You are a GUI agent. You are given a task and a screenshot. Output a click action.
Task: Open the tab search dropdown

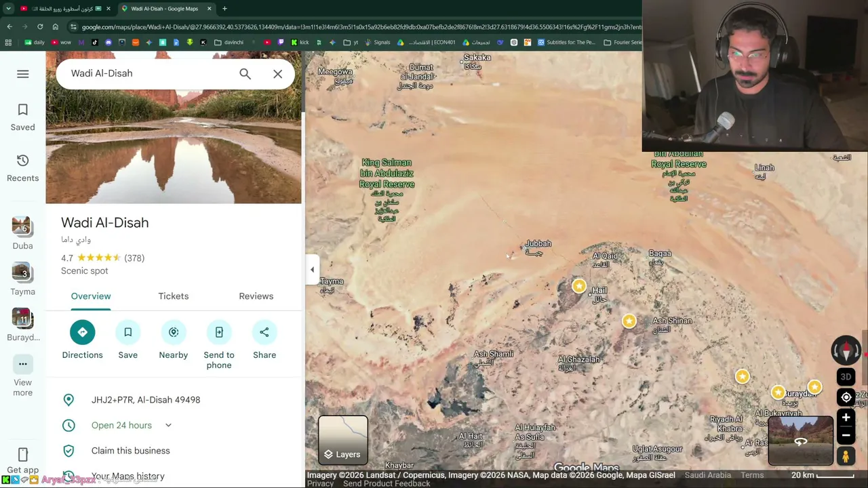[8, 9]
